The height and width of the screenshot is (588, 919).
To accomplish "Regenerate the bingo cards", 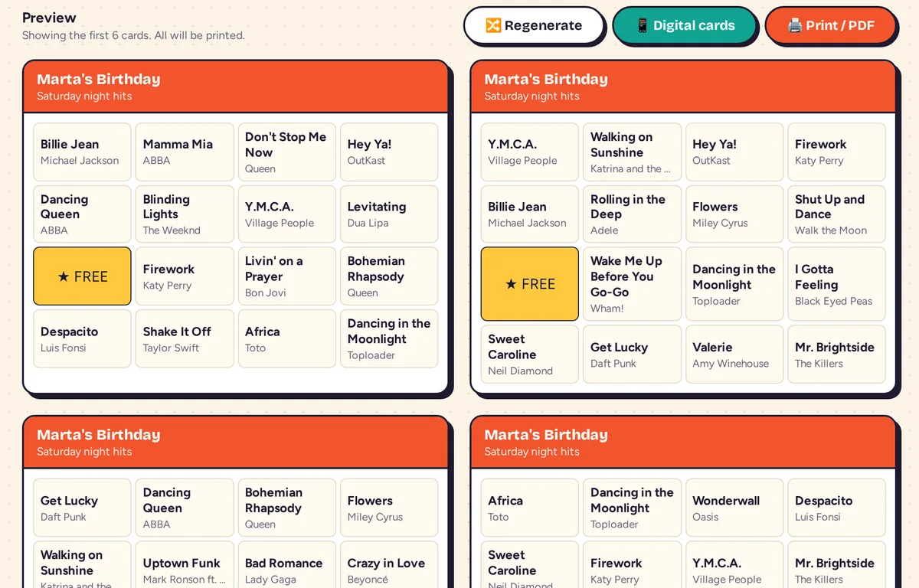I will pos(534,25).
